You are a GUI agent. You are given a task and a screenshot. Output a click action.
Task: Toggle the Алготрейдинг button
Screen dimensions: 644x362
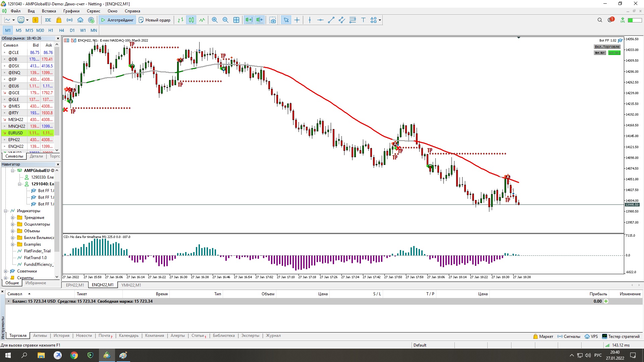point(117,20)
